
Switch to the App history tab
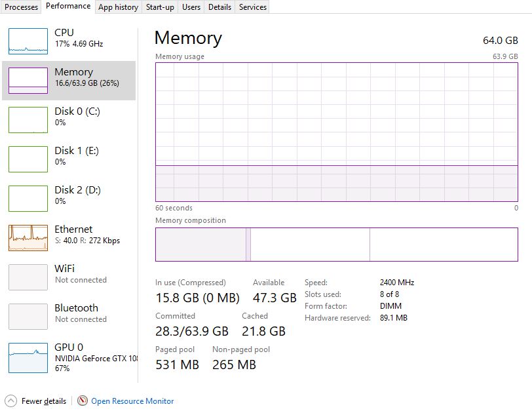[118, 7]
